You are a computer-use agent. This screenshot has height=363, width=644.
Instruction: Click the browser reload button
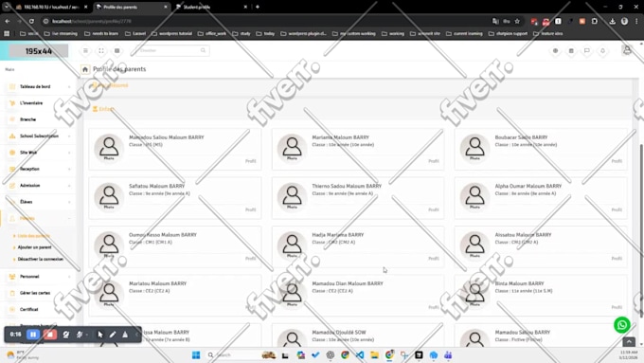tap(31, 21)
